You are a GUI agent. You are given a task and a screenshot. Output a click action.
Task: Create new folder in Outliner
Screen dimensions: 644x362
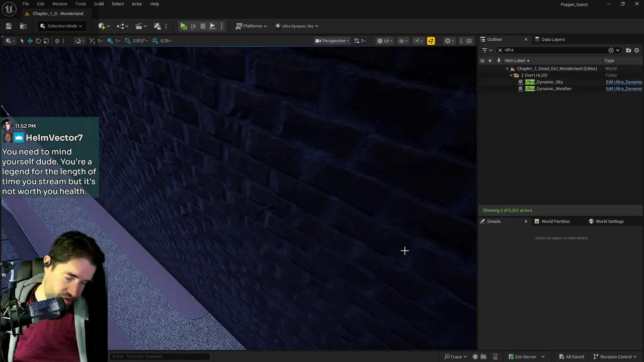628,50
